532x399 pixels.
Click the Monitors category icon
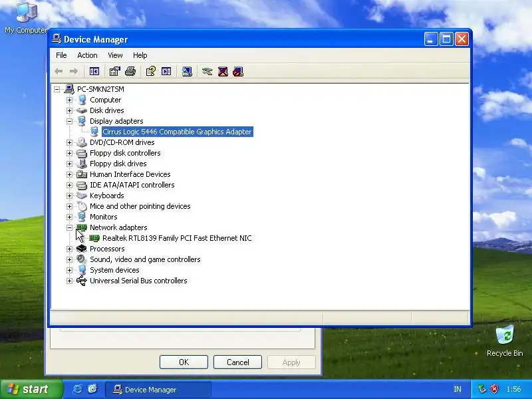click(81, 217)
